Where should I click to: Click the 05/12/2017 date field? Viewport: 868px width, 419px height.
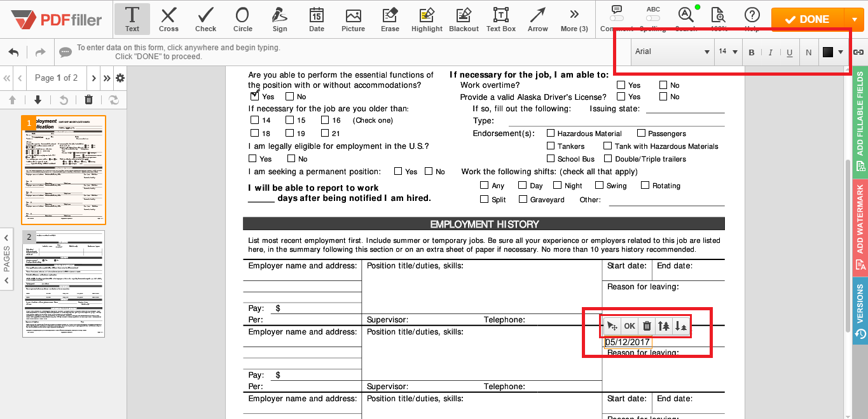pos(628,342)
